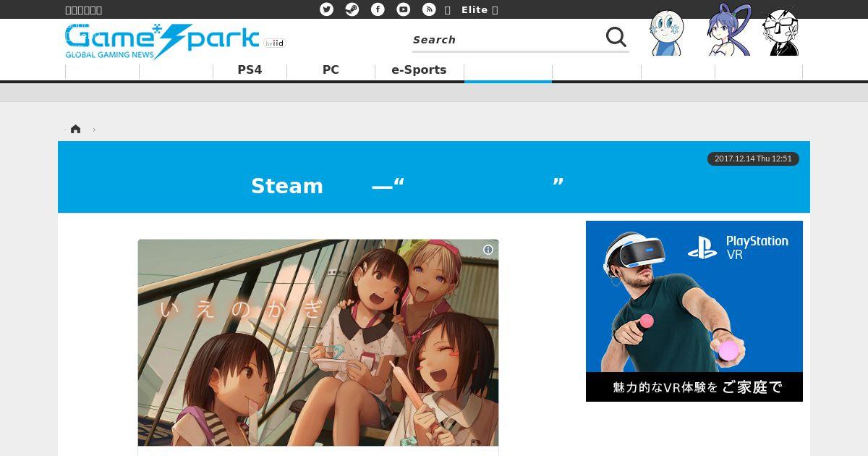Click the article date 2017.12.14 Thu 12:51
868x456 pixels.
click(753, 159)
